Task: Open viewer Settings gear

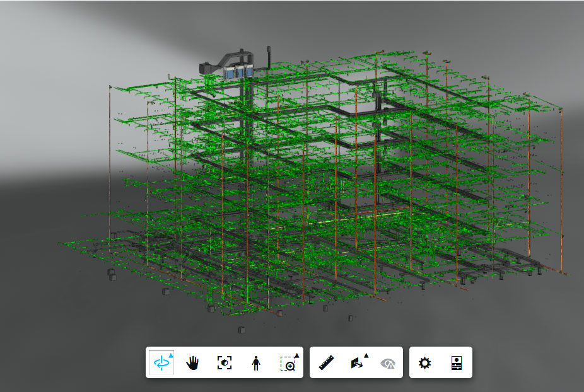Action: point(424,363)
